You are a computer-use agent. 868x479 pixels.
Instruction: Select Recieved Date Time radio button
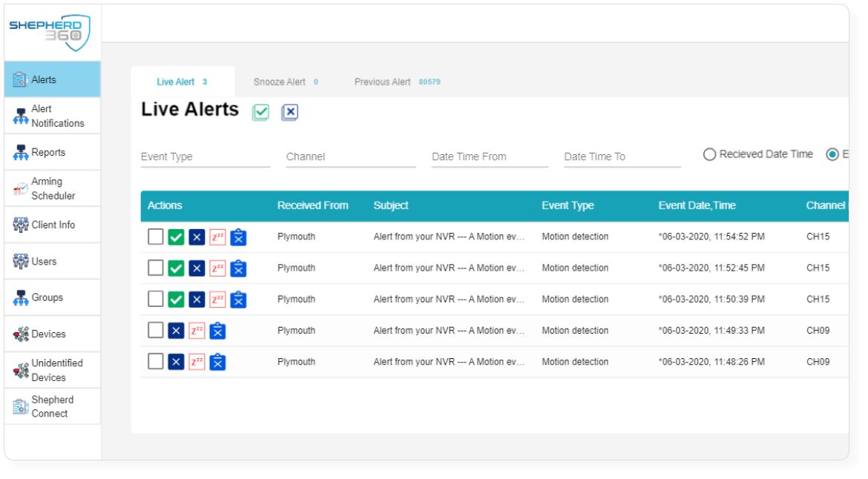[x=709, y=154]
